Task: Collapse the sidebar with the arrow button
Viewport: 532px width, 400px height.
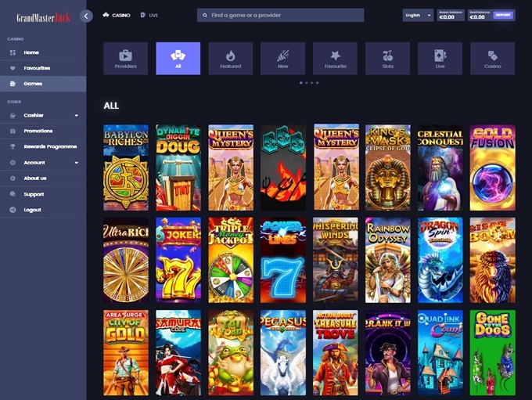Action: tap(86, 16)
